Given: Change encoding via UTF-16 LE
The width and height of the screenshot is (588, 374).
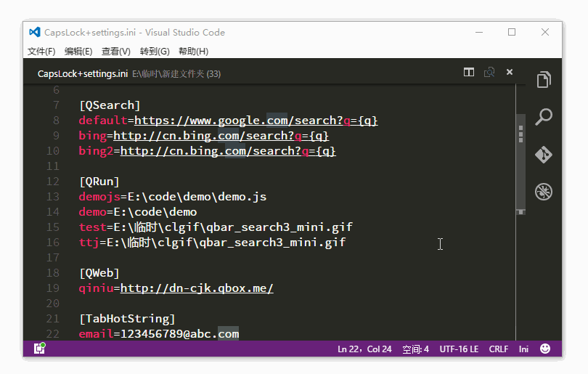Looking at the screenshot, I should [459, 349].
